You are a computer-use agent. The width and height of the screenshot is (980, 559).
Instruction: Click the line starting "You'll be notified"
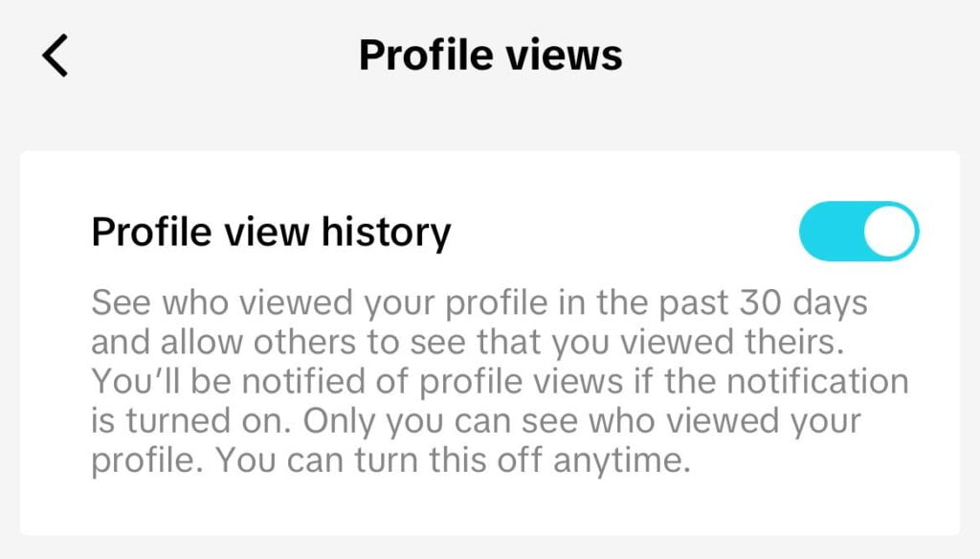(499, 382)
